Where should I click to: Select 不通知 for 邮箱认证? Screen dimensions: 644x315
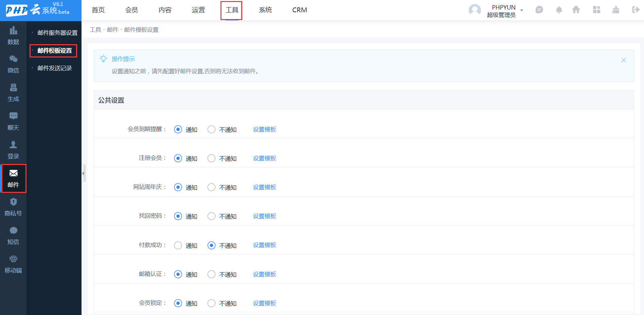point(211,274)
